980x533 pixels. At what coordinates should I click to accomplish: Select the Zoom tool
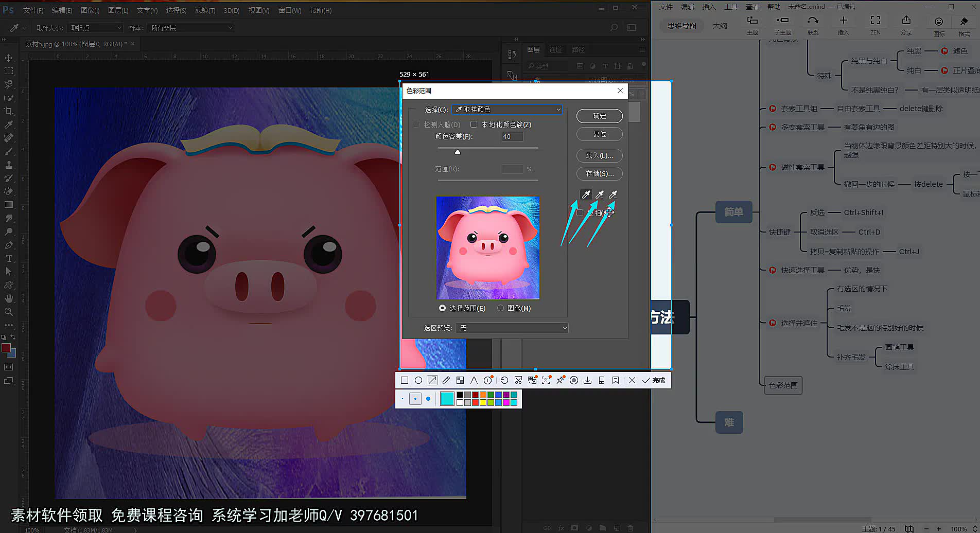point(8,312)
